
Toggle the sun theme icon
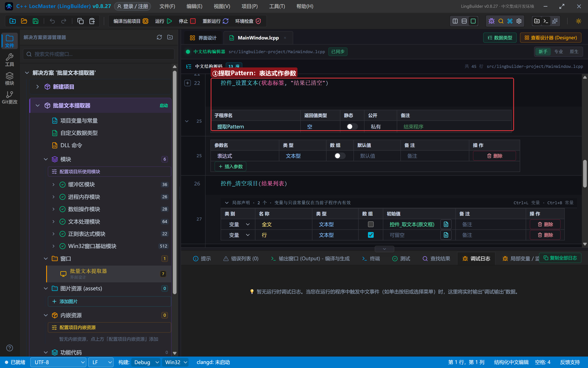pos(579,21)
